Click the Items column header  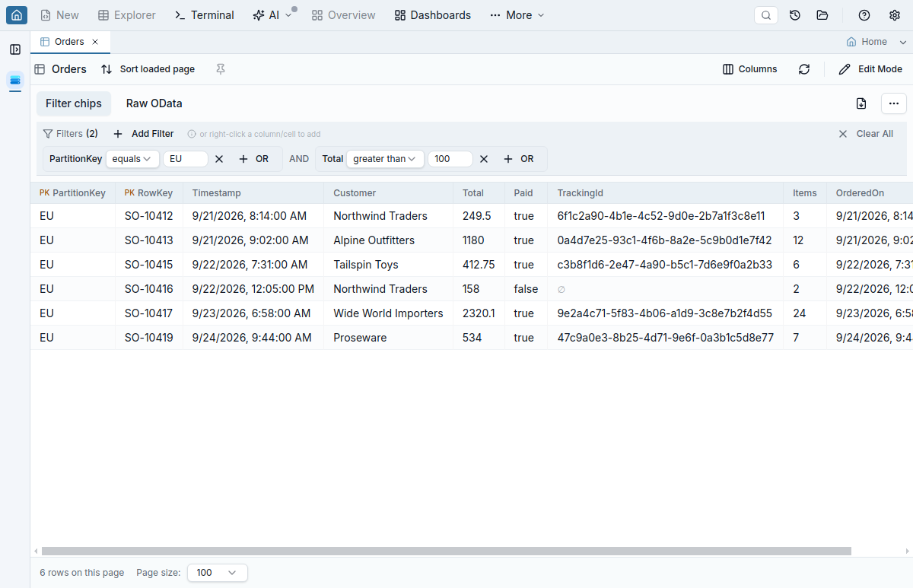tap(805, 193)
